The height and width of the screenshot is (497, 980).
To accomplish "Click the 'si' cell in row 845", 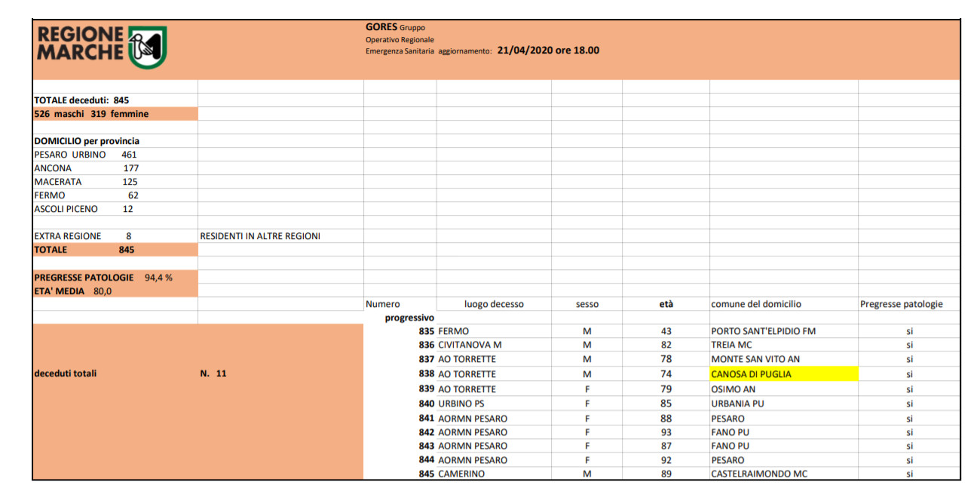I will click(x=909, y=474).
